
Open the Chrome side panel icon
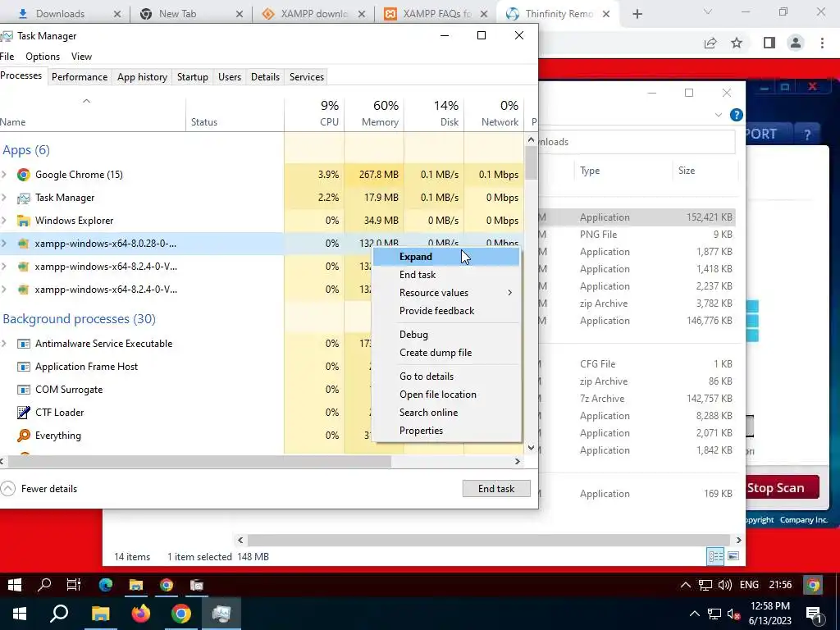pos(769,43)
